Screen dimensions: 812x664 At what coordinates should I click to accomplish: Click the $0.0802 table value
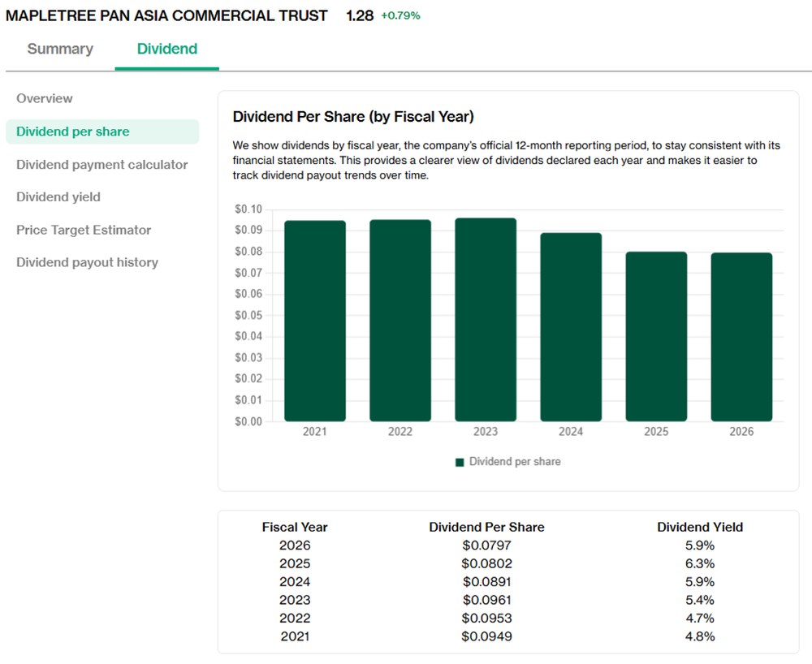[486, 563]
